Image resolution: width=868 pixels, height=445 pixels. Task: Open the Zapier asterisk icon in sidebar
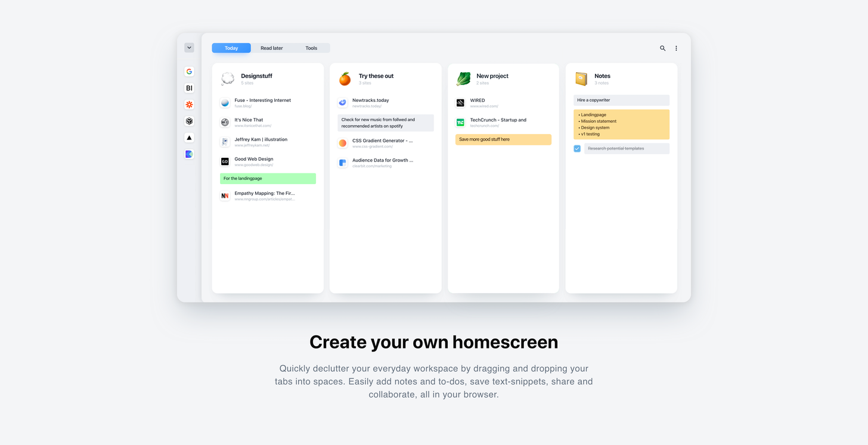pos(189,105)
